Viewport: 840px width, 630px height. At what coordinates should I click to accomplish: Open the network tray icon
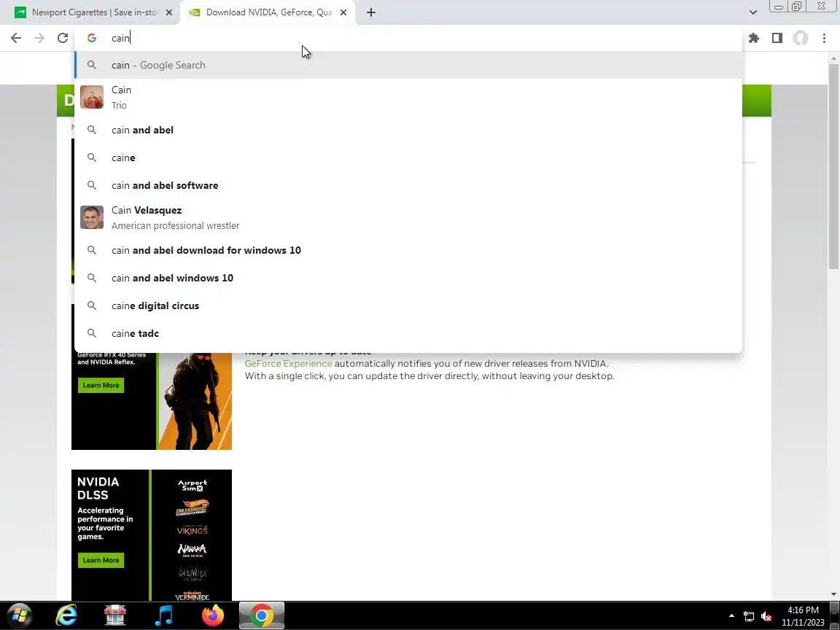click(x=749, y=617)
